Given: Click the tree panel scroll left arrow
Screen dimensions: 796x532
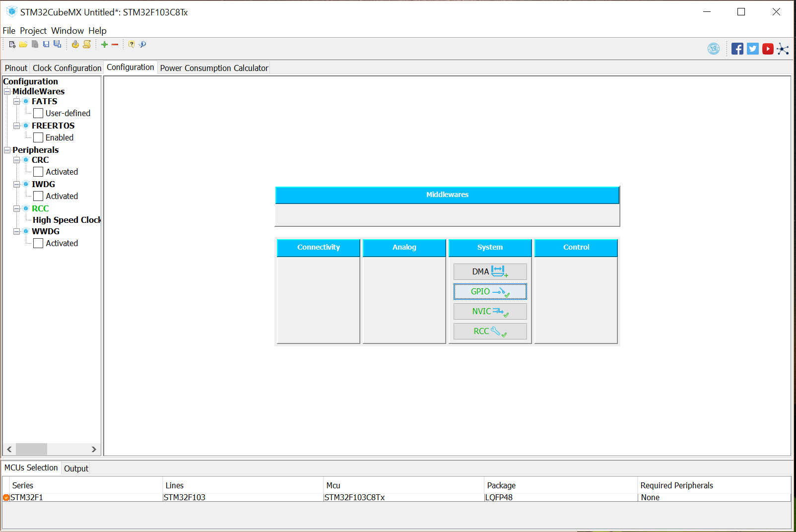Looking at the screenshot, I should 9,449.
